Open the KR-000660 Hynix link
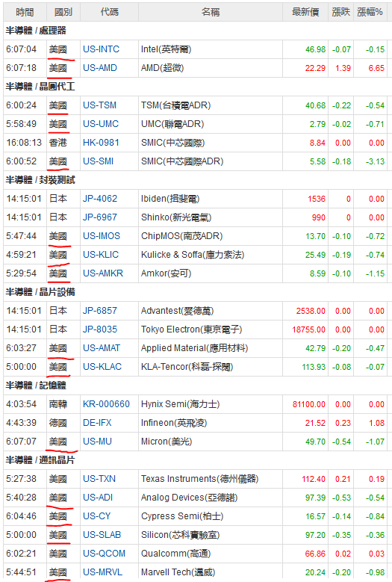Screen dimensions: 392x582 click(x=106, y=404)
